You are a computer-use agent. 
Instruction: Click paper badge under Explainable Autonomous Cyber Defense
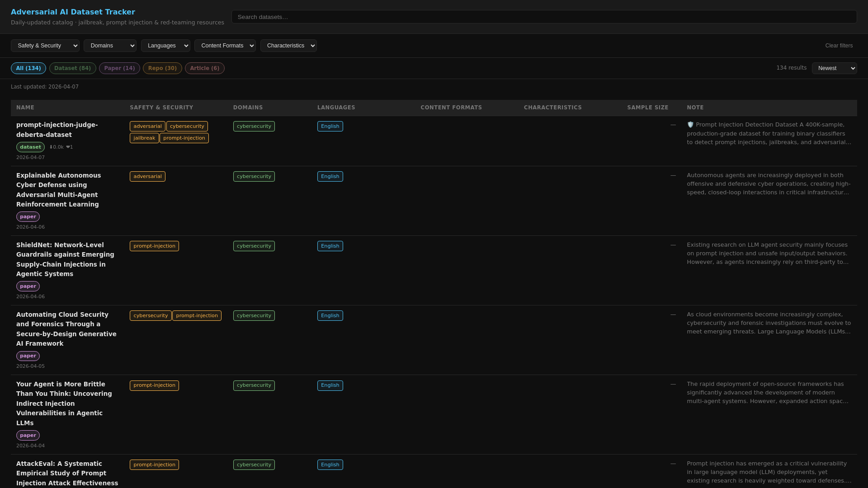point(28,216)
